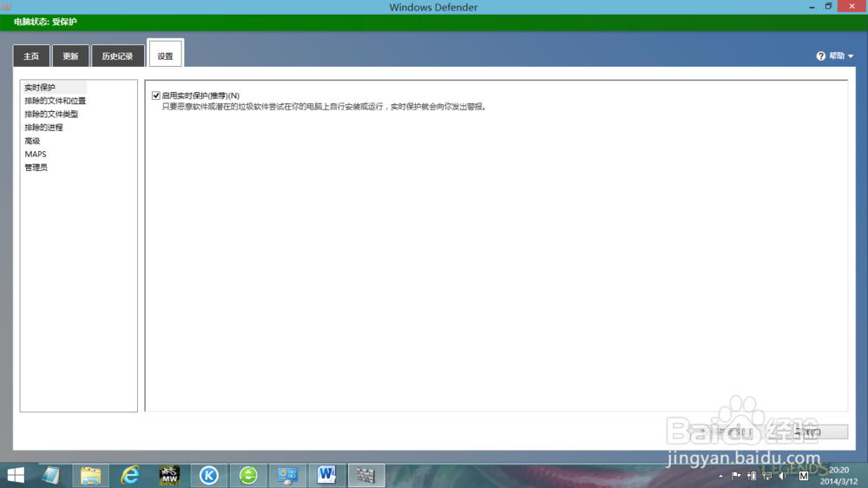The image size is (868, 488).
Task: Open the MW game icon in taskbar
Action: coord(169,475)
